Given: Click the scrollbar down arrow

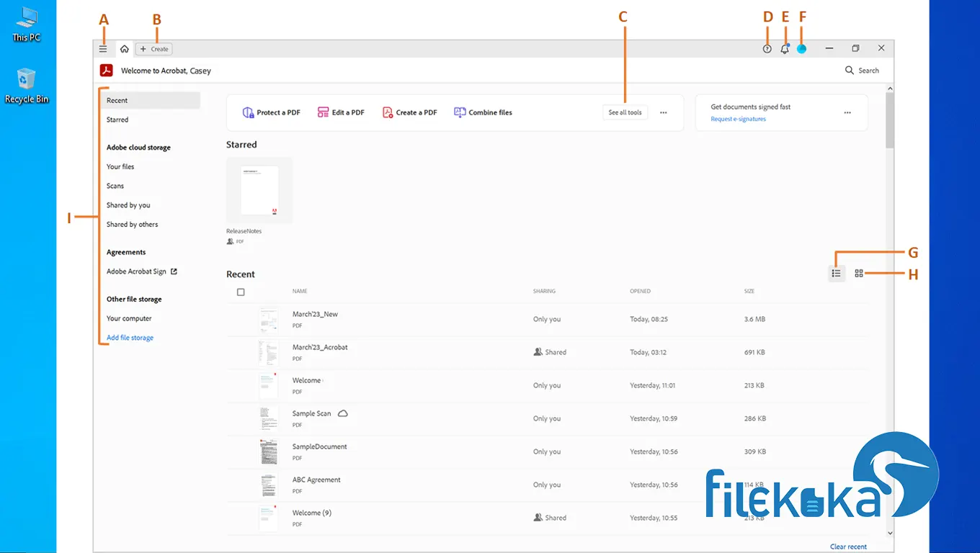Looking at the screenshot, I should pyautogui.click(x=889, y=533).
